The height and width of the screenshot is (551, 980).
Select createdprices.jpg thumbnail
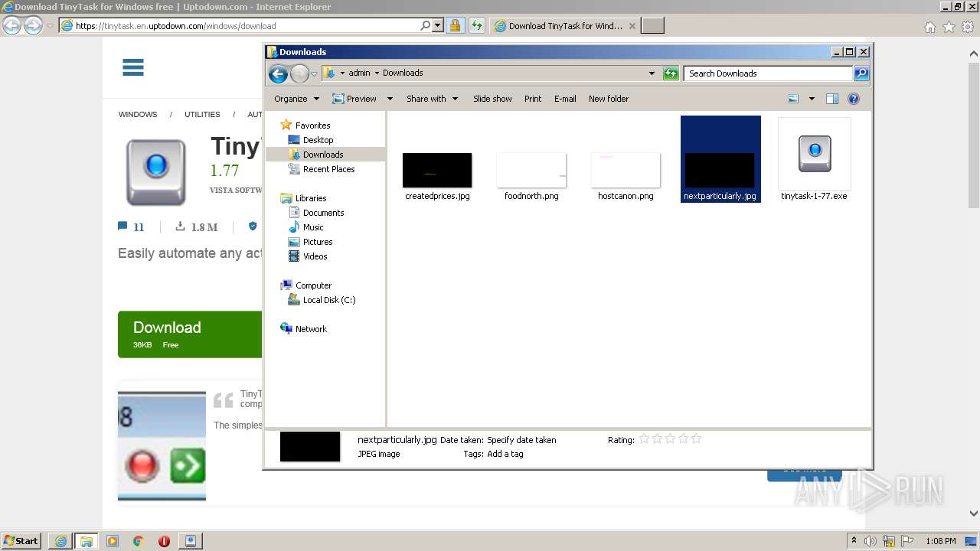pos(437,170)
